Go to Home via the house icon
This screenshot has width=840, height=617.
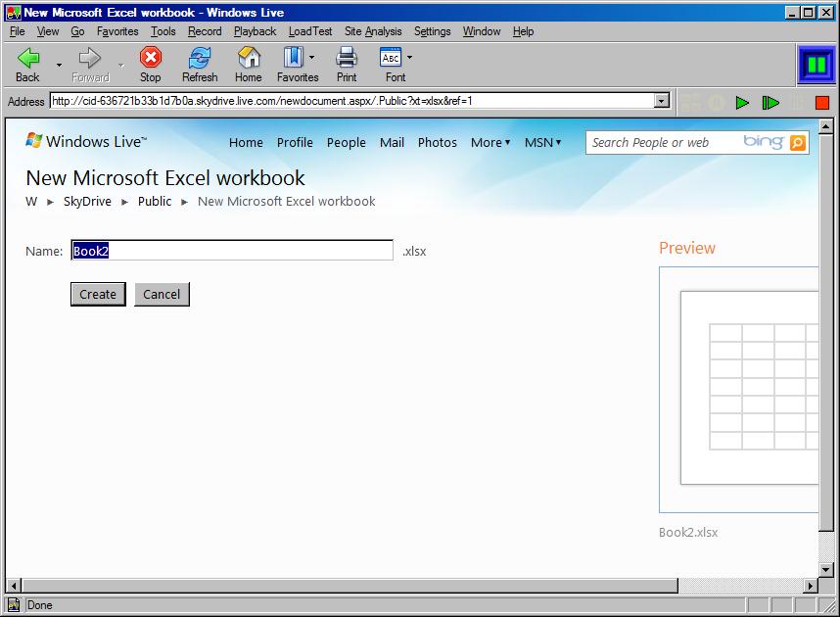click(x=249, y=58)
